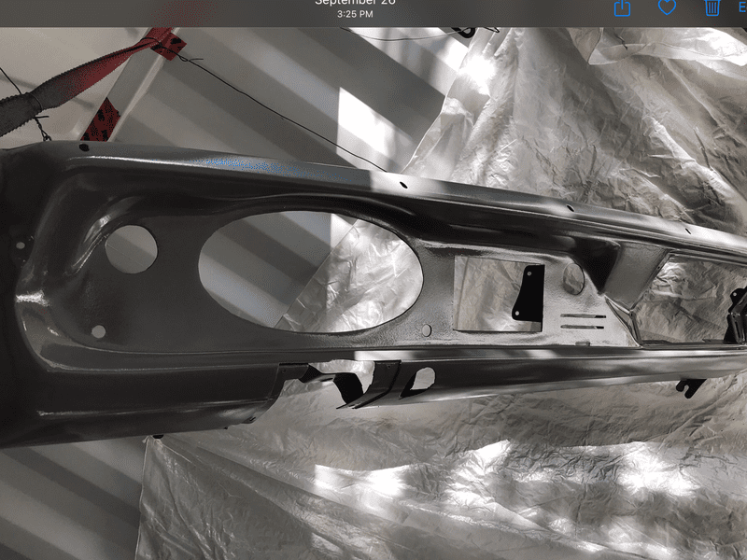Viewport: 747px width, 560px height.
Task: Click the September 26 date title
Action: 354,3
